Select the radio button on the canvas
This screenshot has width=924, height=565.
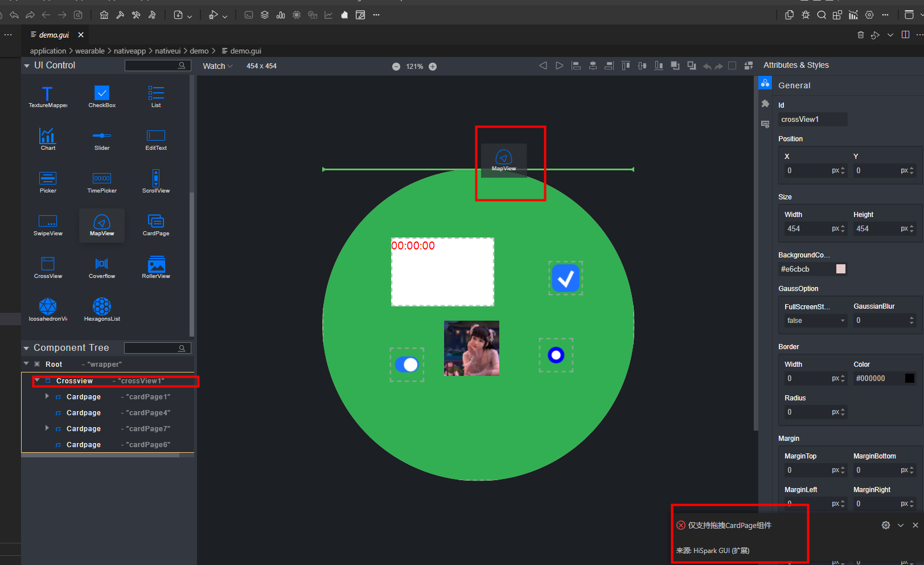pos(556,355)
